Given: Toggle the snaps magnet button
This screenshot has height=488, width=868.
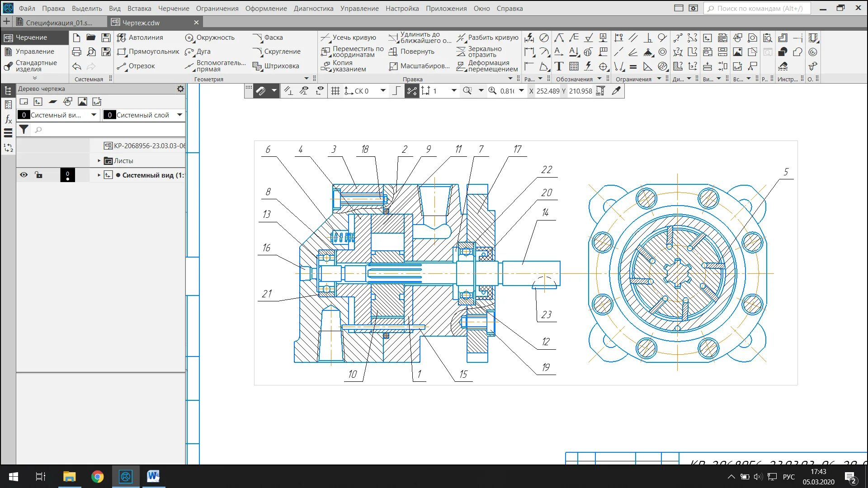Looking at the screenshot, I should [x=260, y=91].
